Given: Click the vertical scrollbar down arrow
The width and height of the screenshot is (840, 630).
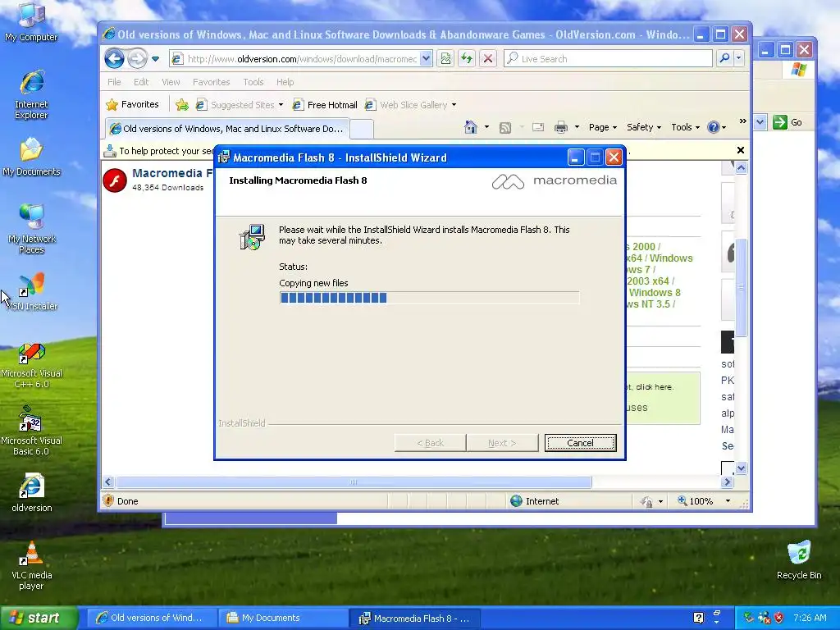Looking at the screenshot, I should [741, 468].
